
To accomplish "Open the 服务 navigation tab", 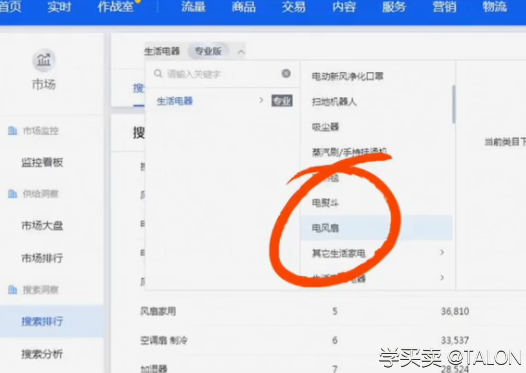I will [x=394, y=7].
